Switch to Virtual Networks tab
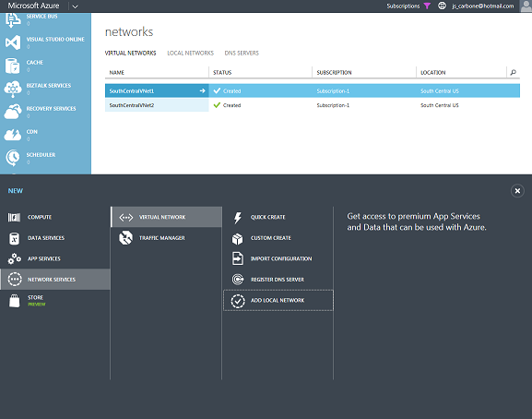This screenshot has width=532, height=419. 130,53
